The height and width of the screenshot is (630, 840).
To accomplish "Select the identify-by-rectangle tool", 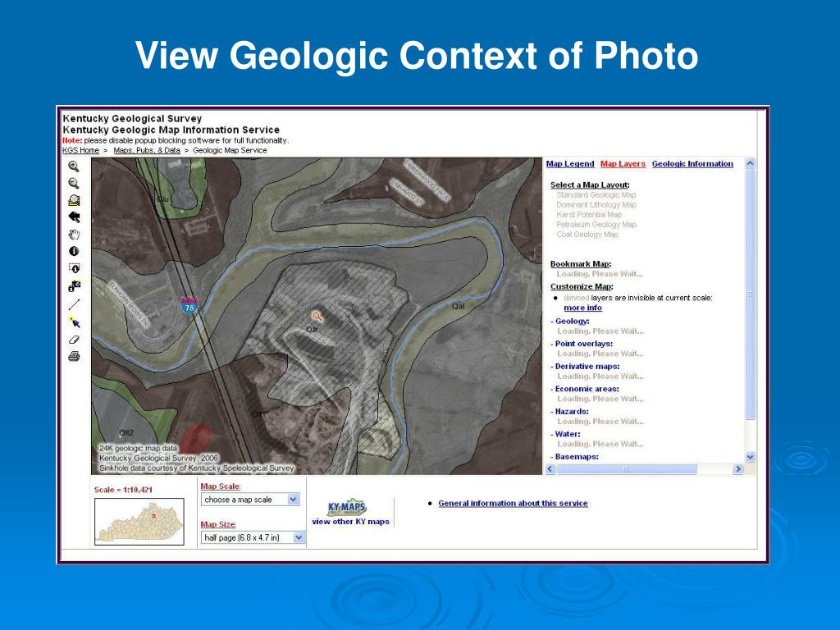I will (74, 268).
